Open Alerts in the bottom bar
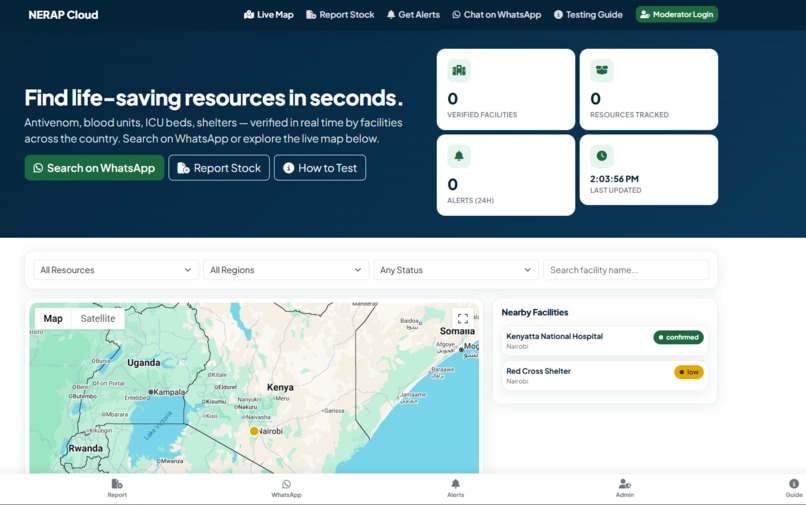806x505 pixels. [x=455, y=489]
